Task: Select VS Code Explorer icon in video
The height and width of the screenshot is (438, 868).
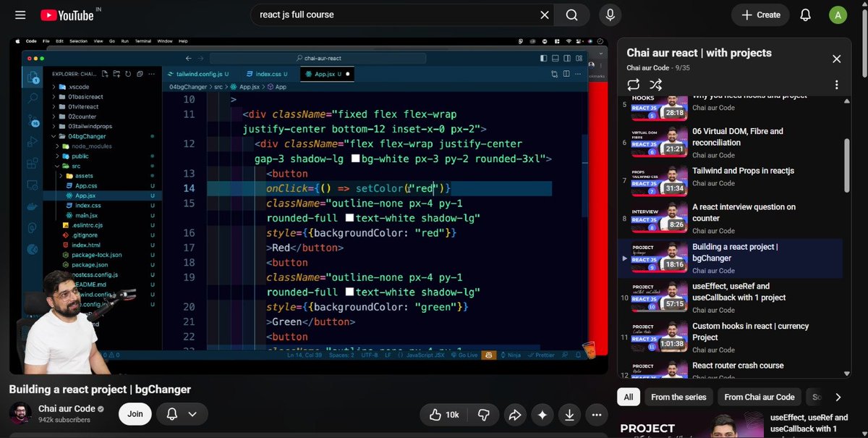Action: tap(33, 77)
